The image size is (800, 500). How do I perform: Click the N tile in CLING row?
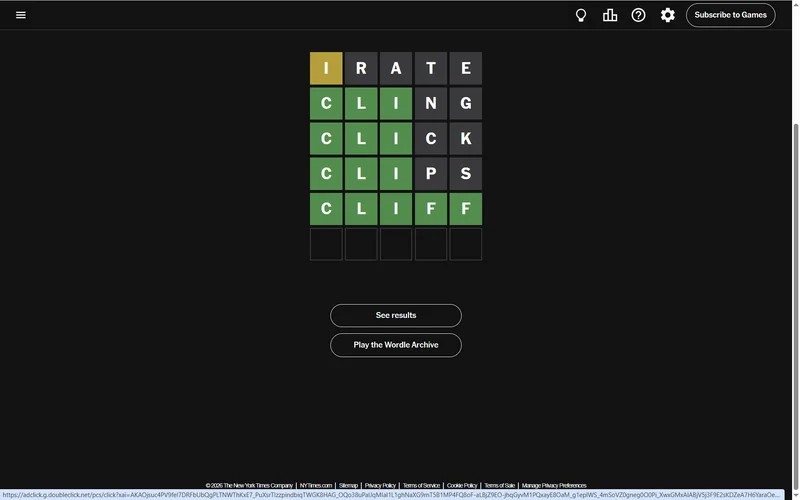[431, 104]
